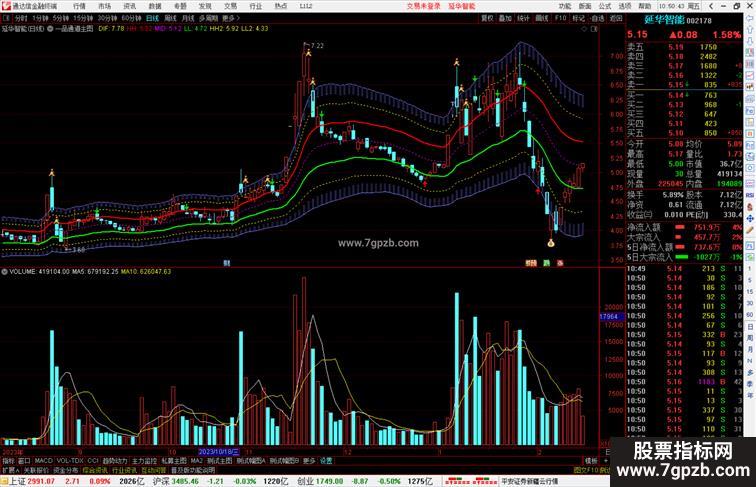Open the 行业资讯 tab

point(125,470)
